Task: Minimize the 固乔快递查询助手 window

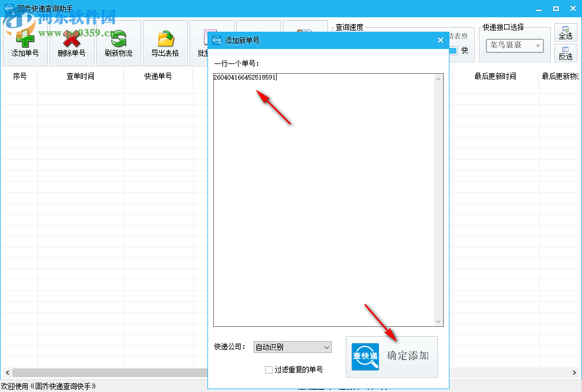Action: tap(539, 9)
